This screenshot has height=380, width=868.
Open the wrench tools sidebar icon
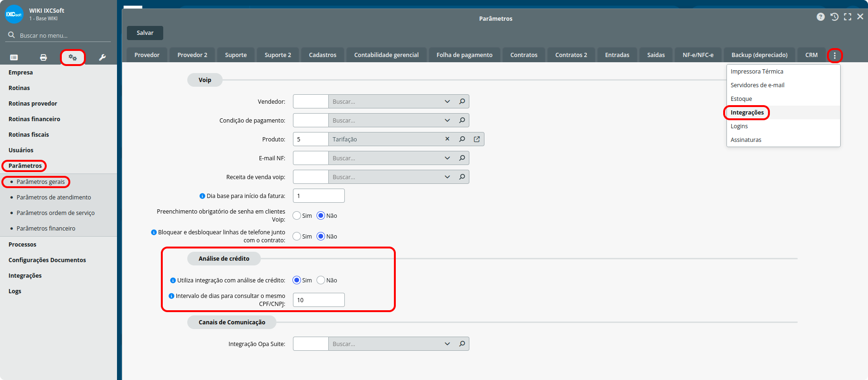pyautogui.click(x=102, y=58)
